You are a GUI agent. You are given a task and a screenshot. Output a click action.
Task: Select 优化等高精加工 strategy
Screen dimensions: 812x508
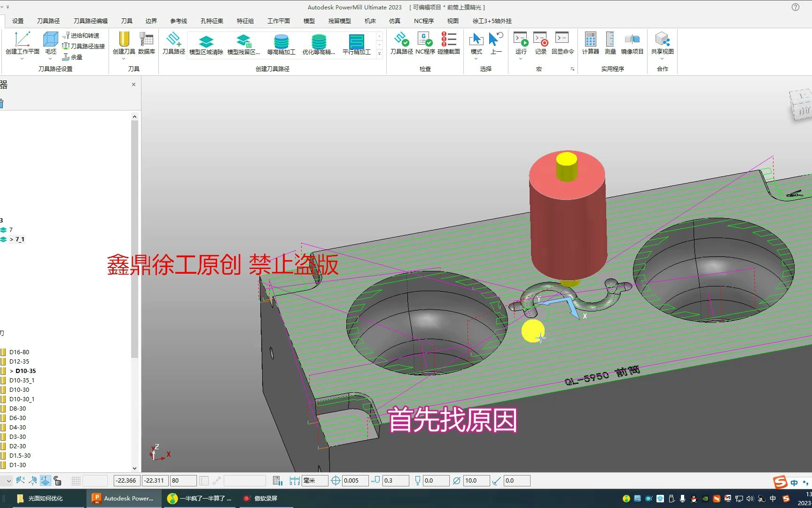[x=319, y=45]
